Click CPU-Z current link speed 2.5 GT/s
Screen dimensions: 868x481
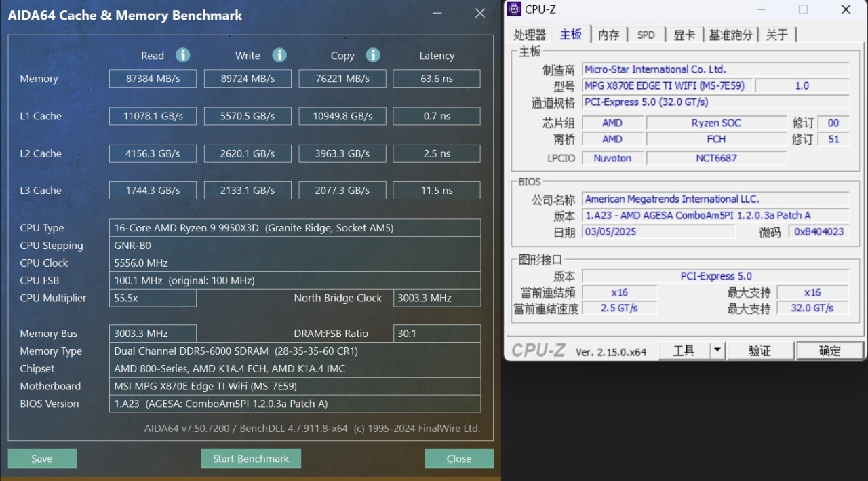[619, 308]
